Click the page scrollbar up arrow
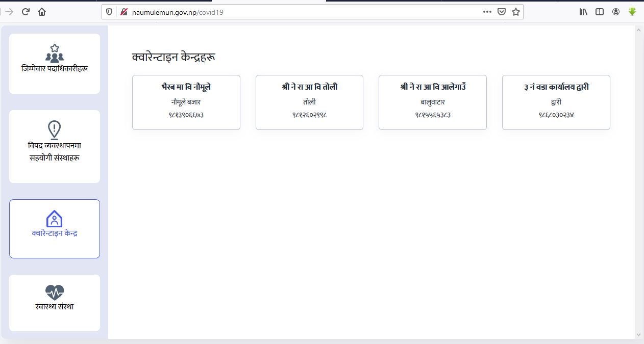The image size is (644, 344). click(x=639, y=30)
